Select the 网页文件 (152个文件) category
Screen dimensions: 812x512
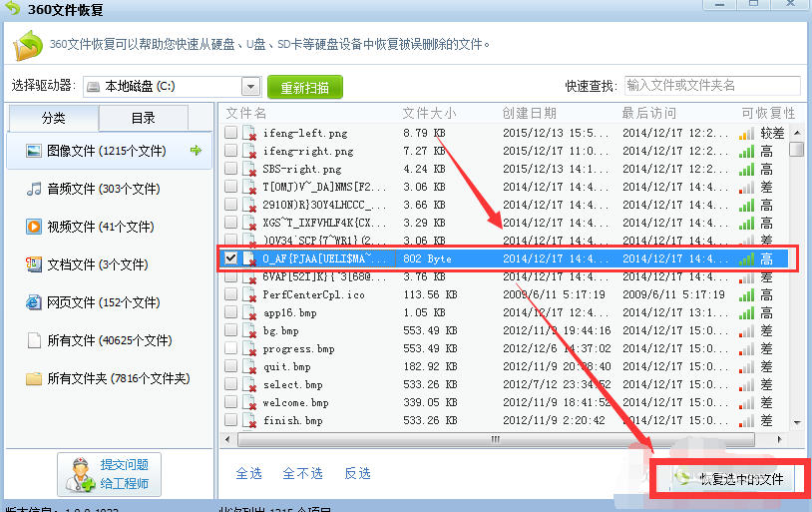[110, 302]
